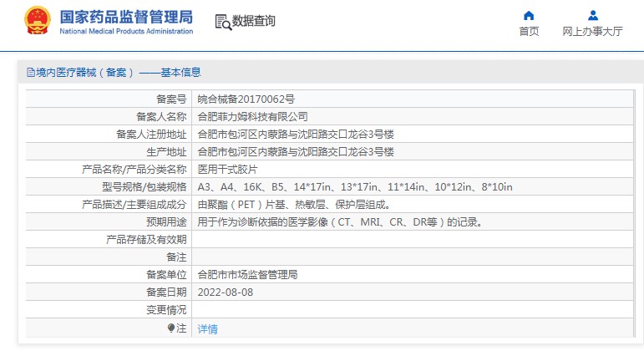The width and height of the screenshot is (644, 356).
Task: Open 网上办事大厅 service hall link
Action: coord(592,31)
